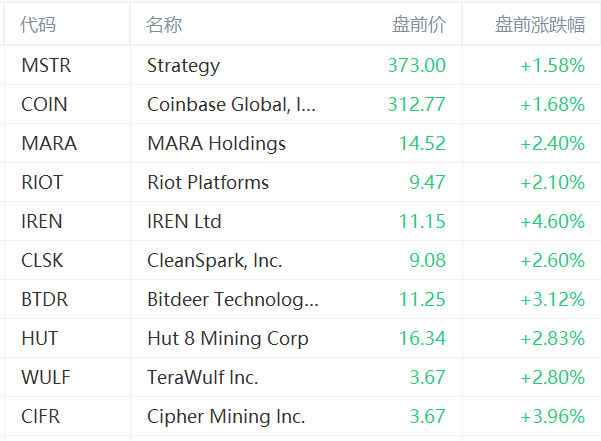Select Hut 8 Mining Corp name
The height and width of the screenshot is (441, 601).
point(227,339)
